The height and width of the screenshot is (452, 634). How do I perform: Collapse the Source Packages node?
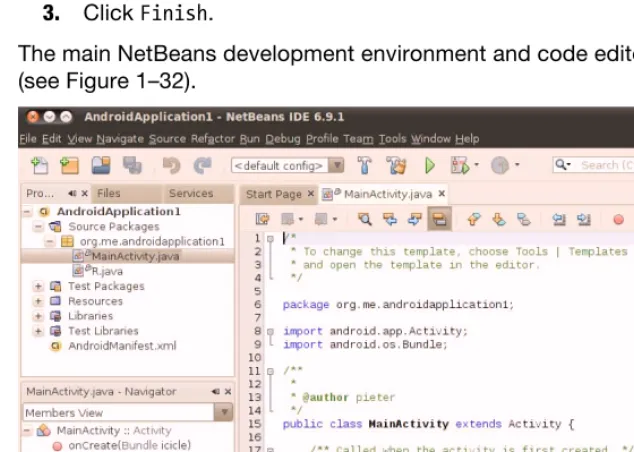[38, 226]
